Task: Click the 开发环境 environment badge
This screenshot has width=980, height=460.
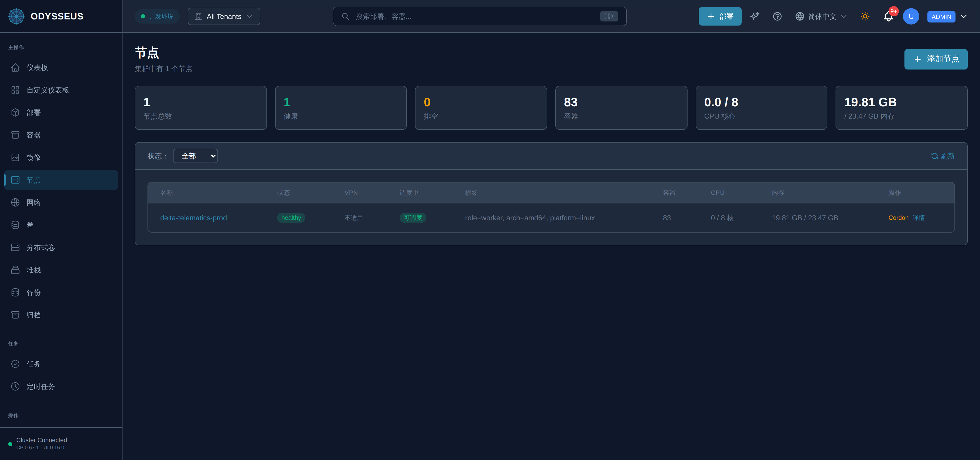Action: coord(157,16)
